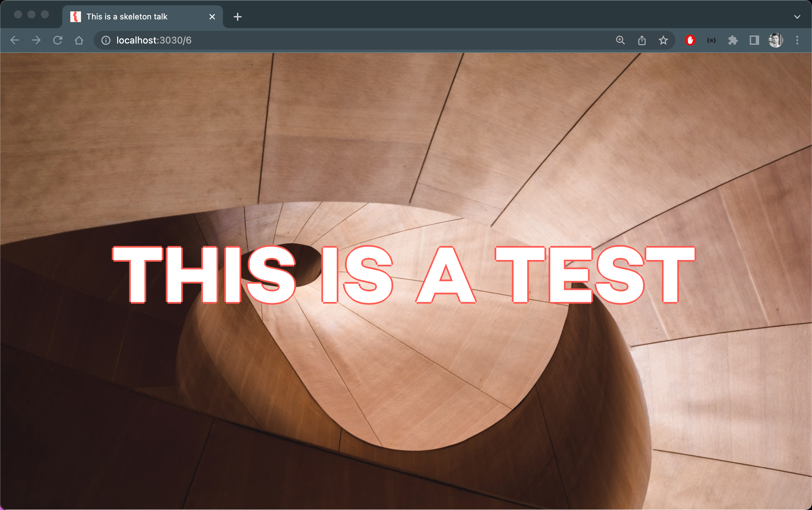Open the zoom magnifier control

tap(620, 40)
